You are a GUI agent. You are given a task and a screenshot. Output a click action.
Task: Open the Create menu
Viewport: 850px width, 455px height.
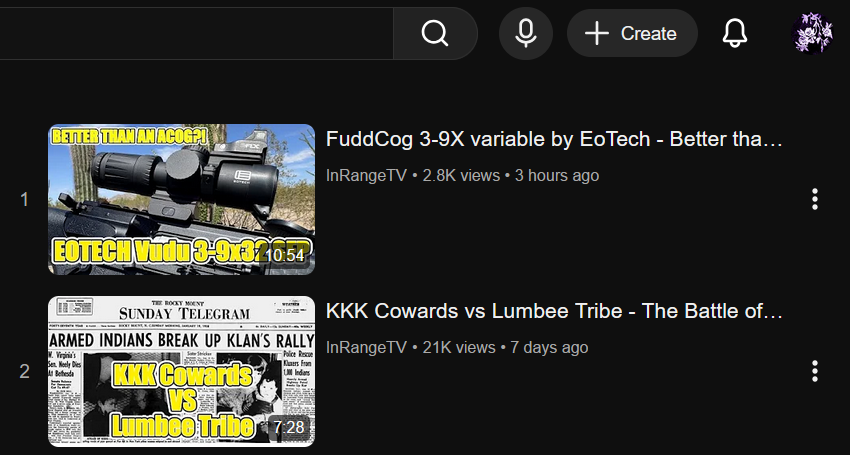click(632, 34)
